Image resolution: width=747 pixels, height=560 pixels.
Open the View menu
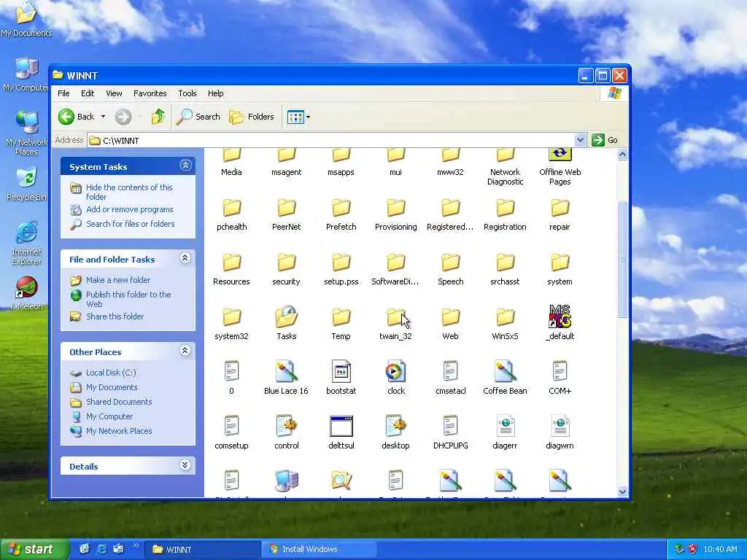pyautogui.click(x=114, y=93)
